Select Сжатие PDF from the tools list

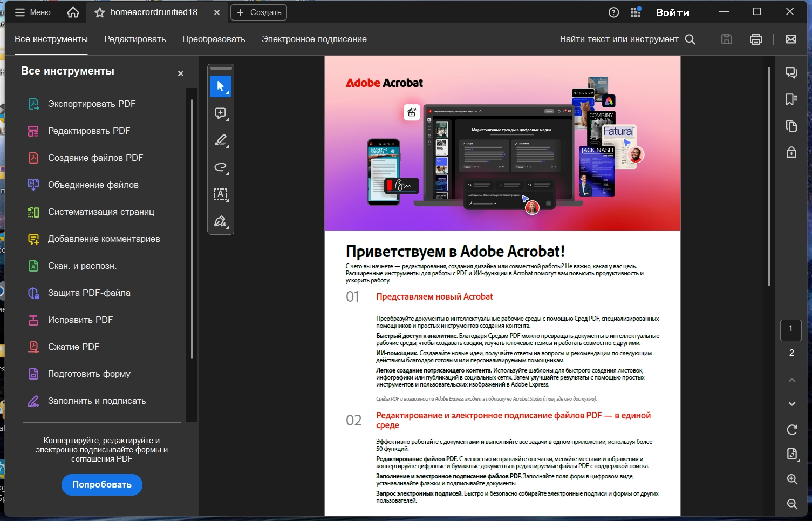(x=73, y=346)
